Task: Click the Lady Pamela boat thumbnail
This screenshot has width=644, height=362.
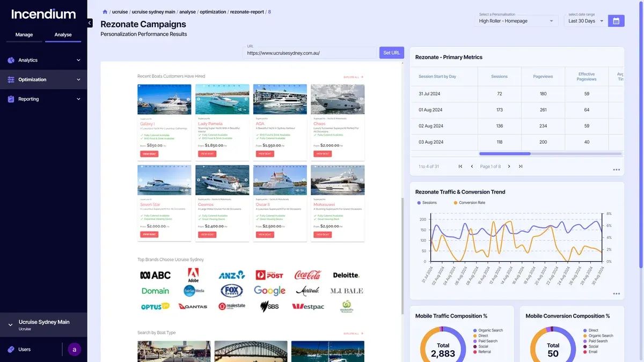Action: pyautogui.click(x=222, y=99)
